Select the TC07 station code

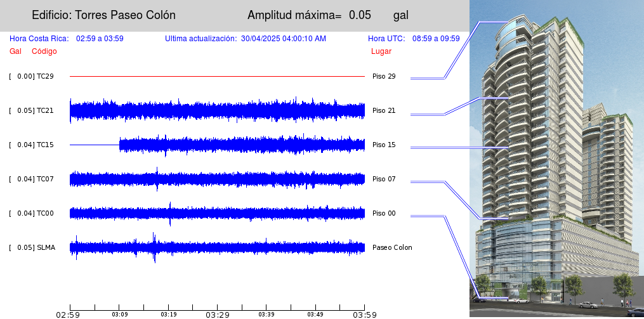(x=45, y=179)
